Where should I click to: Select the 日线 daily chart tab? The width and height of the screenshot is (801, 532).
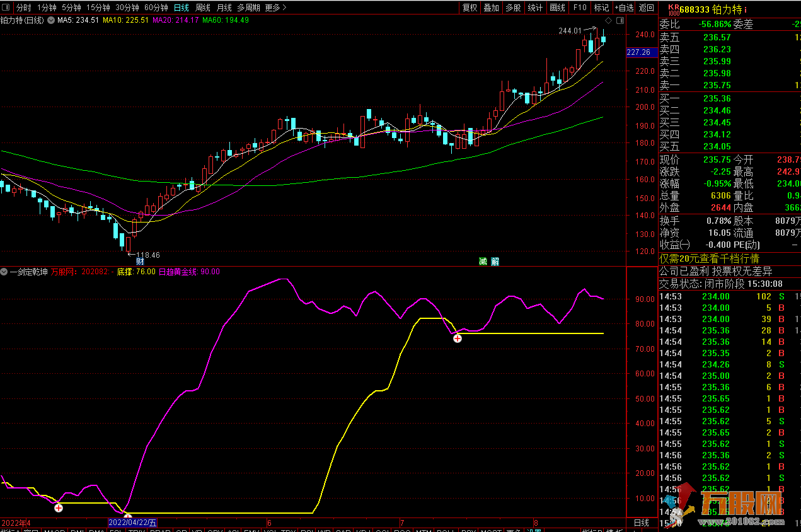[x=181, y=8]
